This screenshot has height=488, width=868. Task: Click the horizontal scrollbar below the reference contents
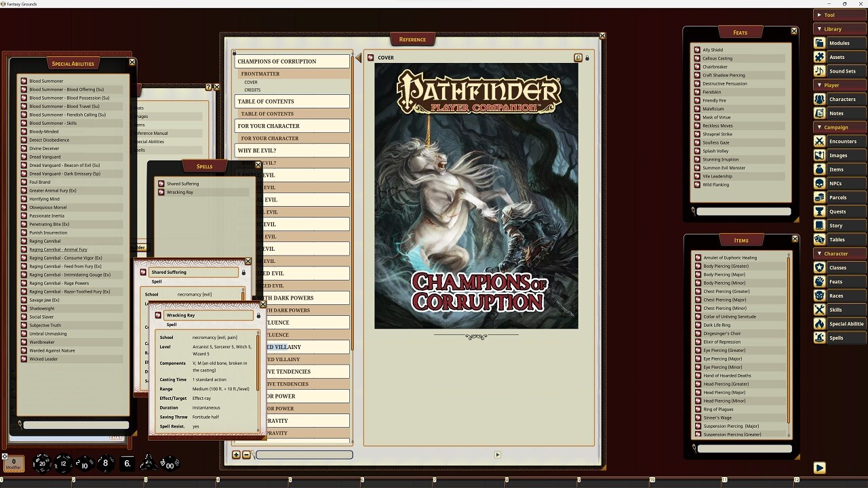[303, 455]
